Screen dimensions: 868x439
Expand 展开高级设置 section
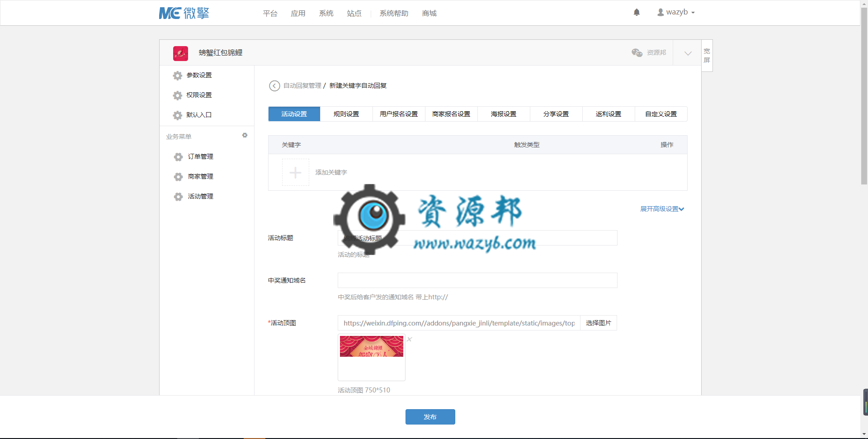662,209
